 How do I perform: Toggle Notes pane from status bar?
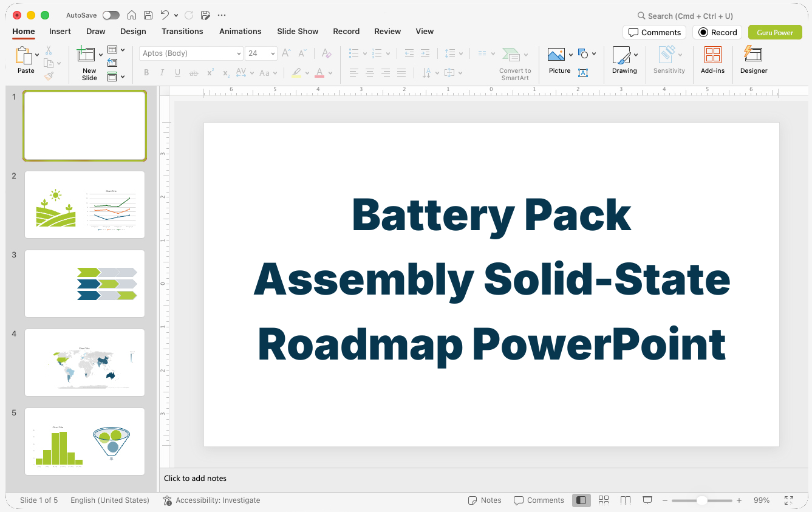click(485, 500)
